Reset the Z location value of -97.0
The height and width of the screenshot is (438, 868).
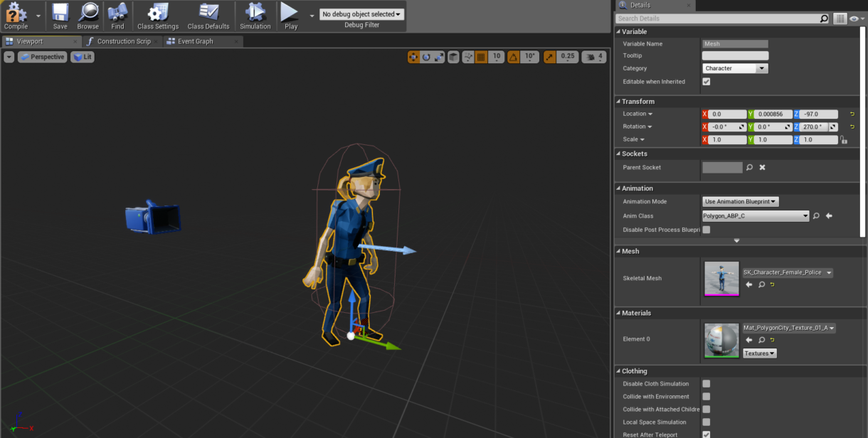click(852, 114)
